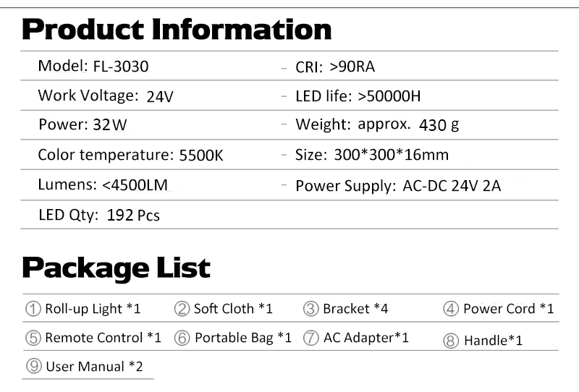The image size is (579, 392).
Task: Click the Roll-up Light *1 item
Action: [93, 309]
